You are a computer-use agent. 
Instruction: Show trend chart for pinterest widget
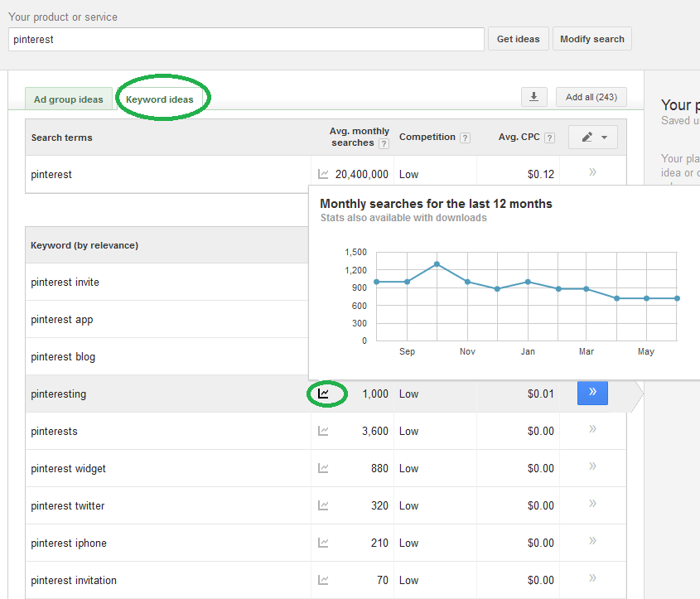click(323, 468)
